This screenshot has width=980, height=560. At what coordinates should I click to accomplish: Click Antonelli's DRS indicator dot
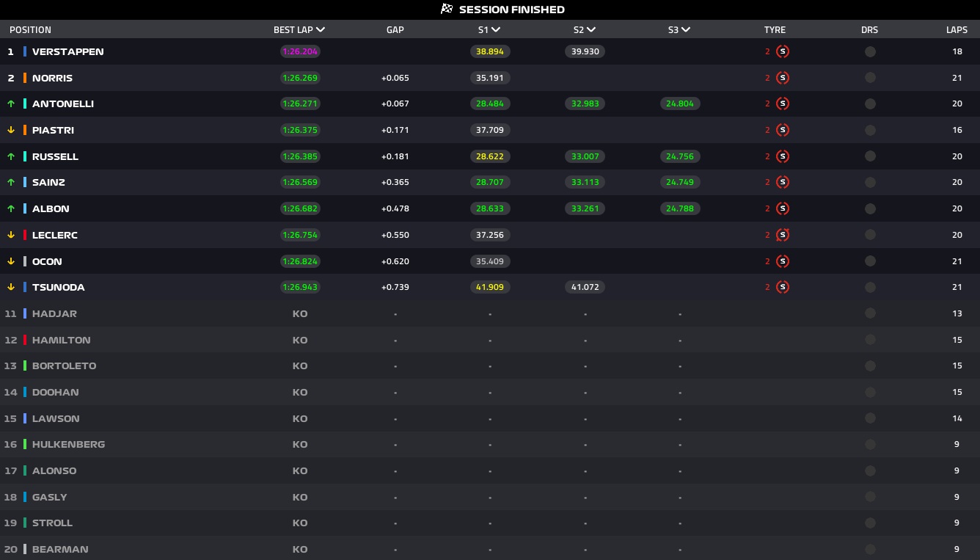click(870, 103)
